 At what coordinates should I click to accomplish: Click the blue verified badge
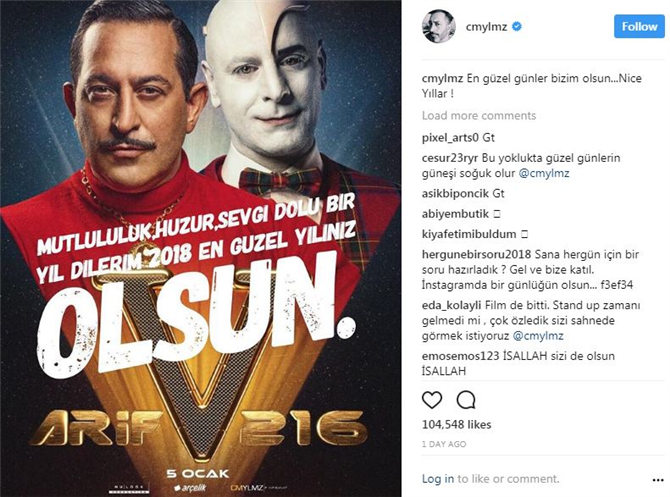coord(517,26)
